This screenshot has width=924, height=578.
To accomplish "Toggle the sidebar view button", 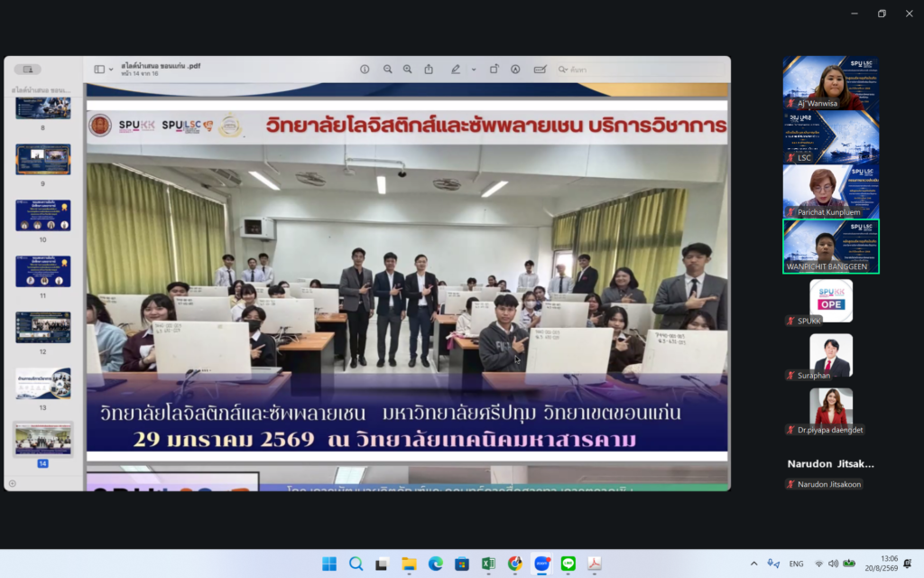I will 99,69.
